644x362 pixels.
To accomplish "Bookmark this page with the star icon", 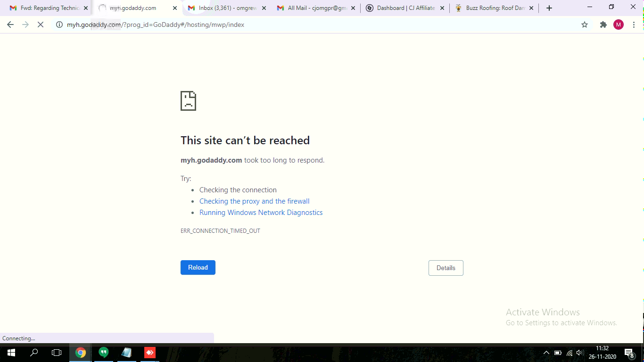I will click(585, 25).
